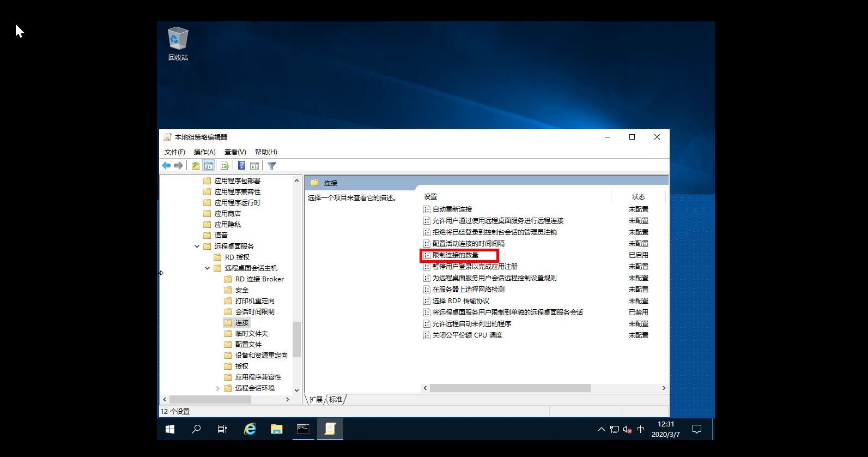Click the Filter funnel toolbar icon
The image size is (868, 457).
click(271, 166)
